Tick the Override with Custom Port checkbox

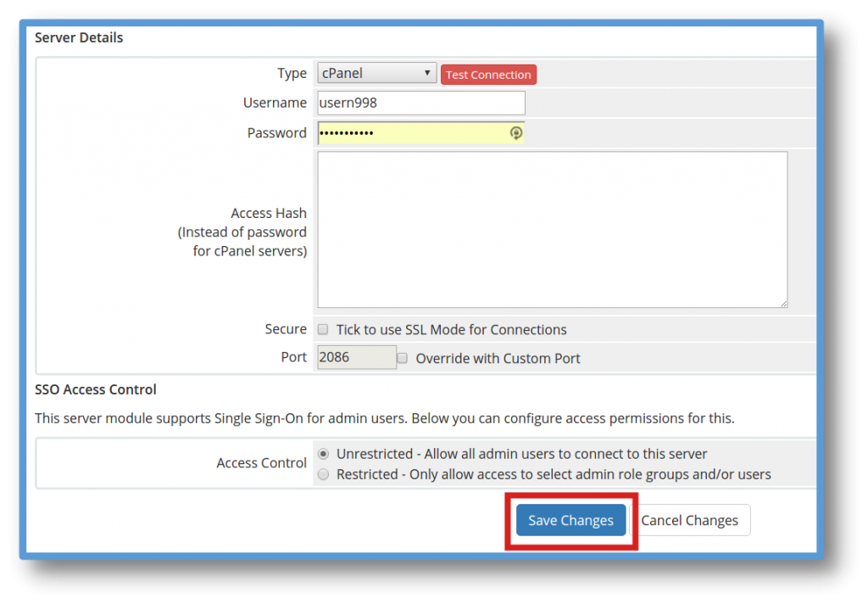coord(403,358)
